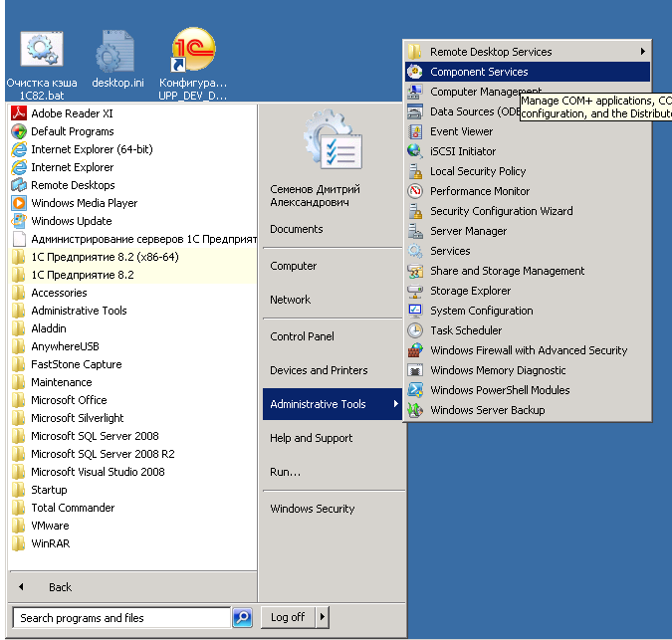Select Task Scheduler from Administrative Tools

(465, 330)
